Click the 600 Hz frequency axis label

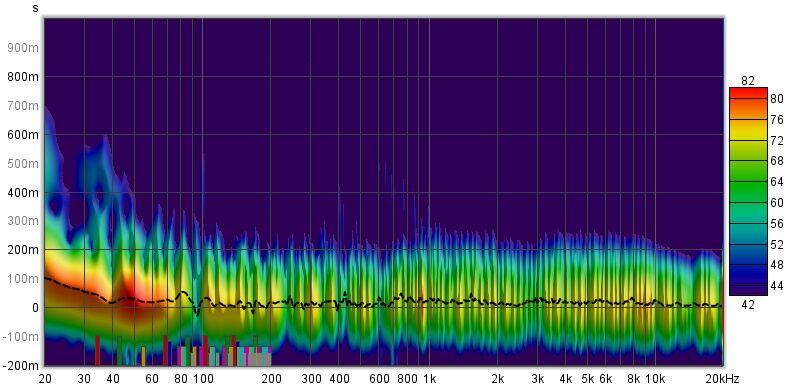click(379, 379)
